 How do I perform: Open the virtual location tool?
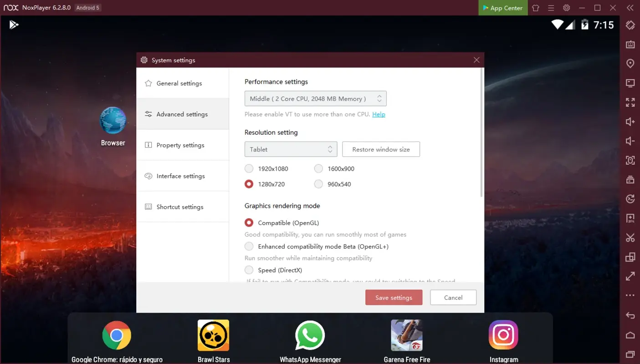click(x=630, y=63)
